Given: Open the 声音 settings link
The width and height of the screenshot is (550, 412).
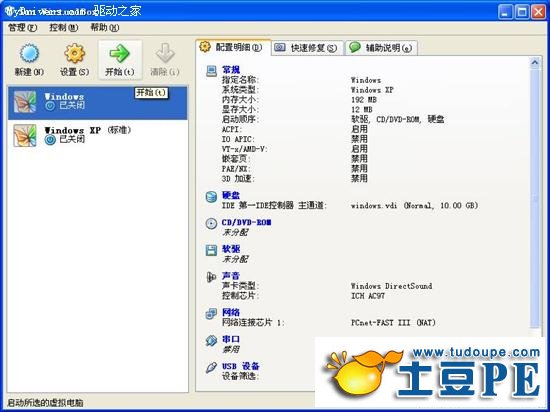Looking at the screenshot, I should click(x=231, y=276).
